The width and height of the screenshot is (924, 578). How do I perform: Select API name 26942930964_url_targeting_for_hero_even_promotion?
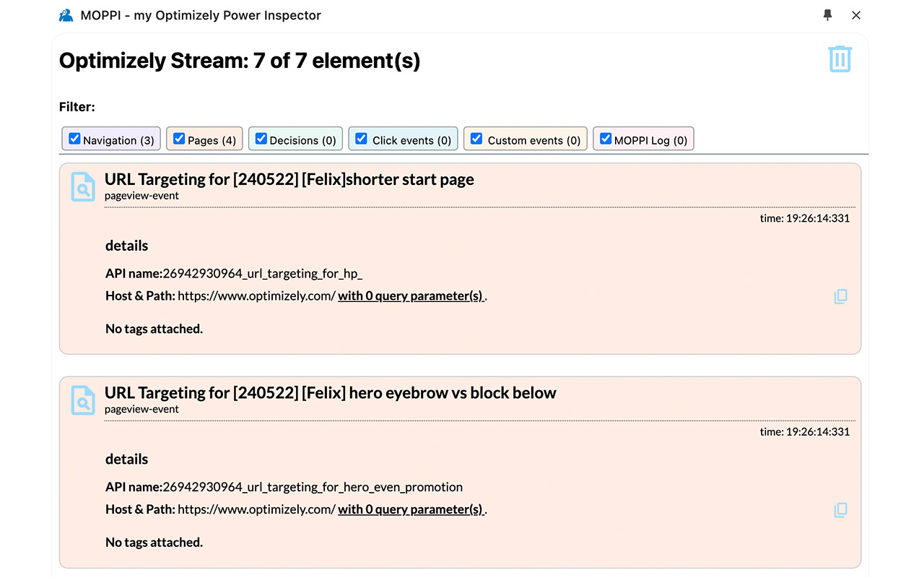pos(313,488)
